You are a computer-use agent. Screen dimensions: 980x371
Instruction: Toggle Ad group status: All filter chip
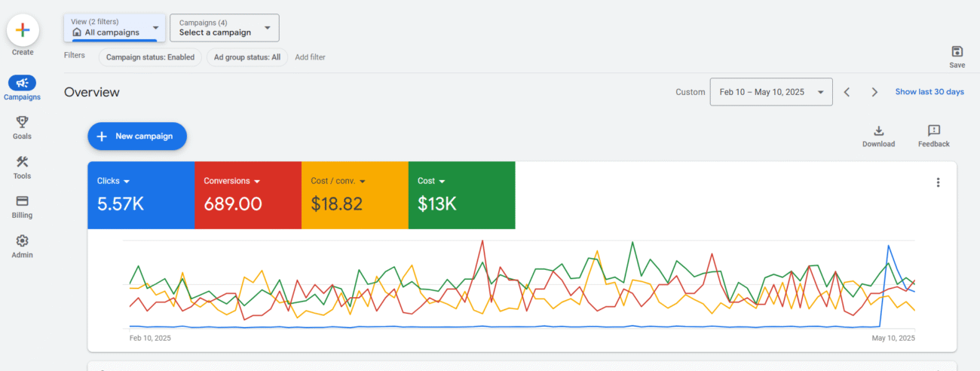pos(247,57)
